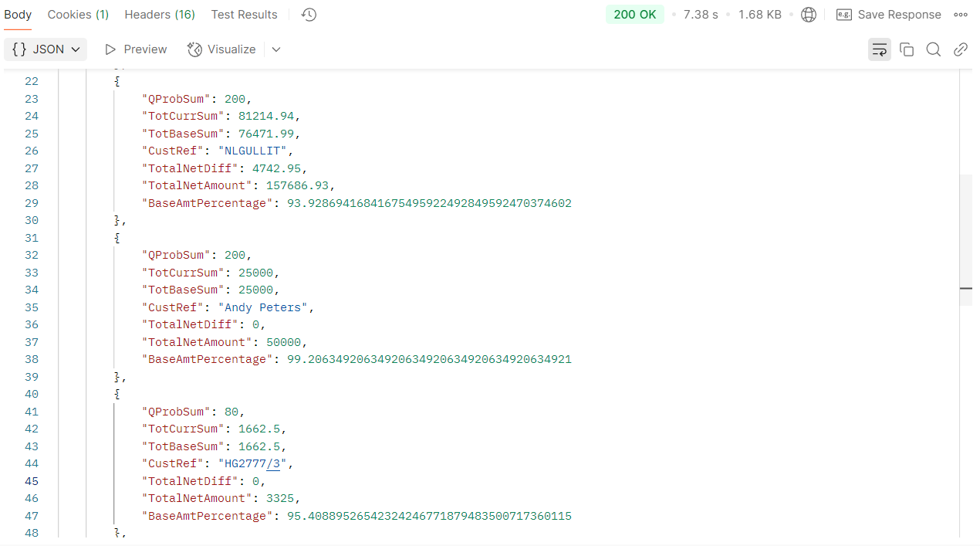Copy the response body
The width and height of the screenshot is (980, 546).
tap(907, 49)
